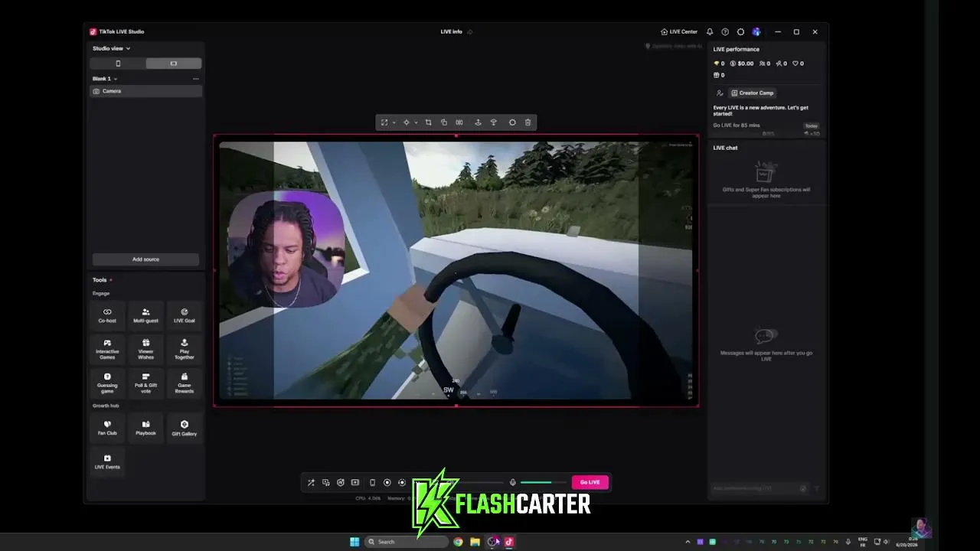
Task: Adjust the microphone volume slider
Action: 542,482
